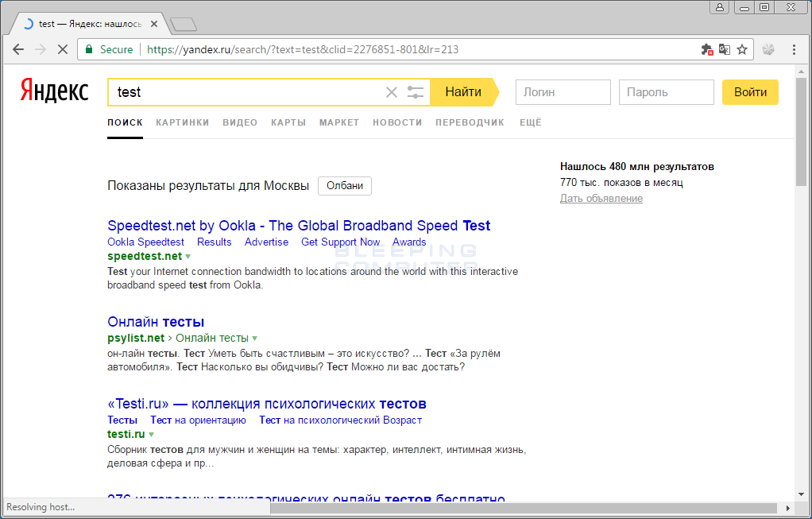Open the Ещё more menu
This screenshot has height=519, width=812.
pyautogui.click(x=530, y=122)
